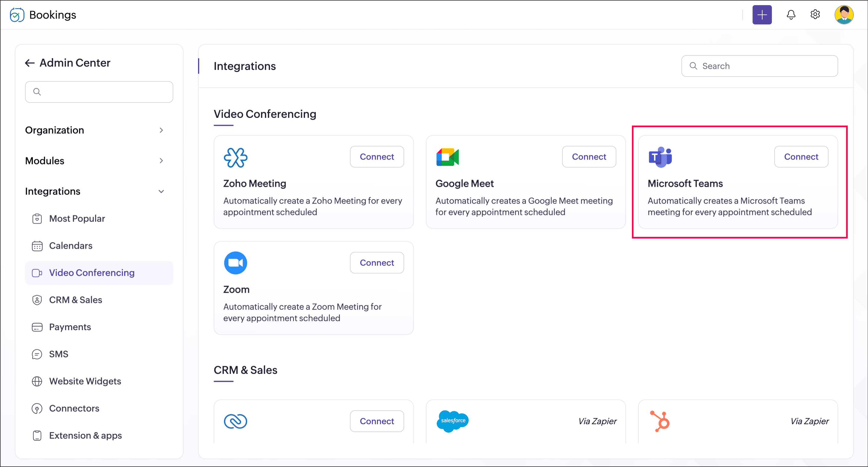Expand the Organization section
This screenshot has width=868, height=467.
tap(161, 130)
